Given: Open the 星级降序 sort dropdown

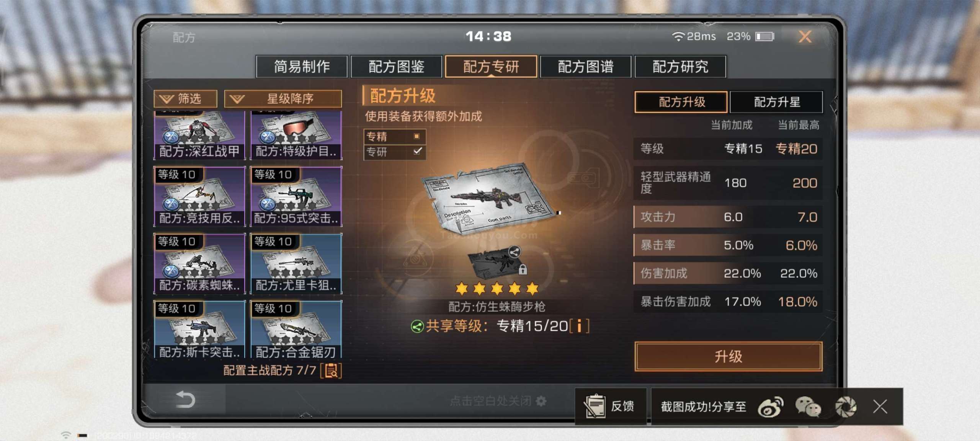Looking at the screenshot, I should pyautogui.click(x=283, y=99).
